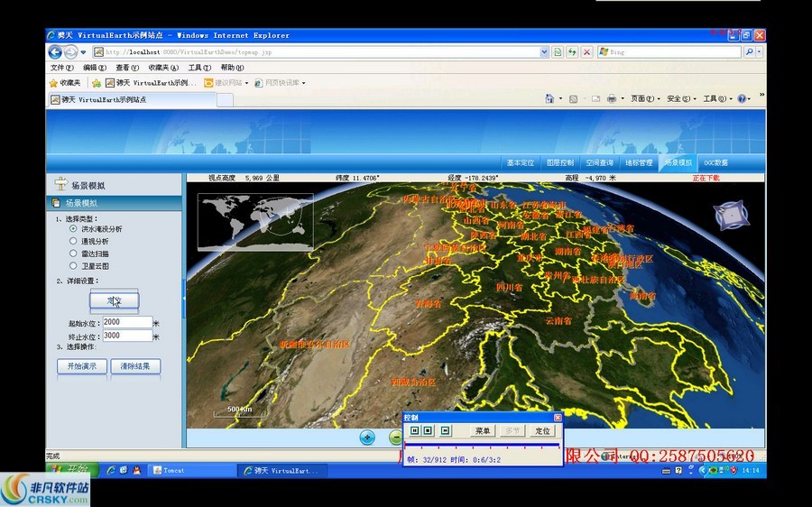Screen dimensions: 812x507
Task: Click the RSS feeds icon
Action: [573, 99]
